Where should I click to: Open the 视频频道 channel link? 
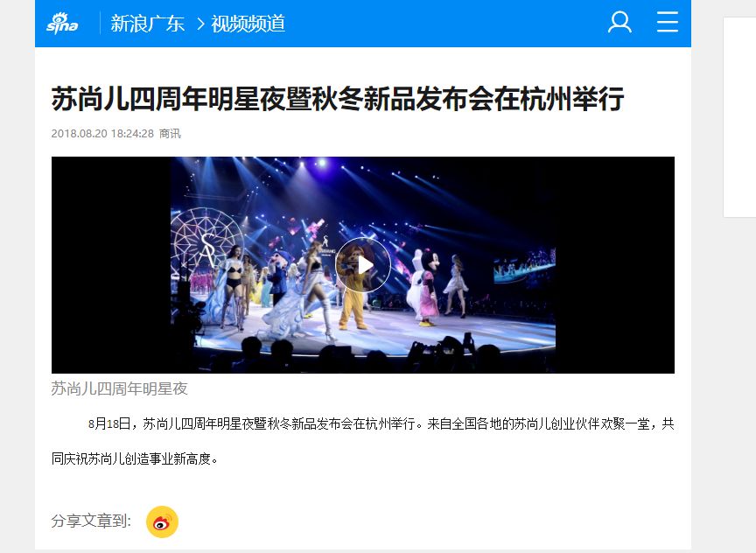248,24
